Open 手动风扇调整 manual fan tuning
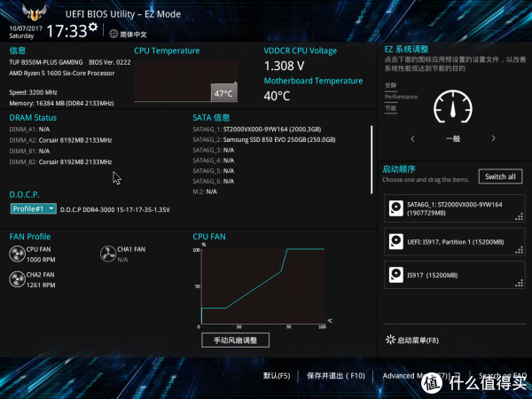 pos(236,340)
